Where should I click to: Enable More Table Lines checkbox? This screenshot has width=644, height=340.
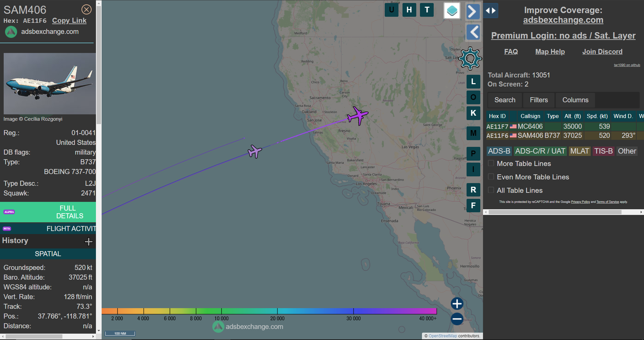491,163
